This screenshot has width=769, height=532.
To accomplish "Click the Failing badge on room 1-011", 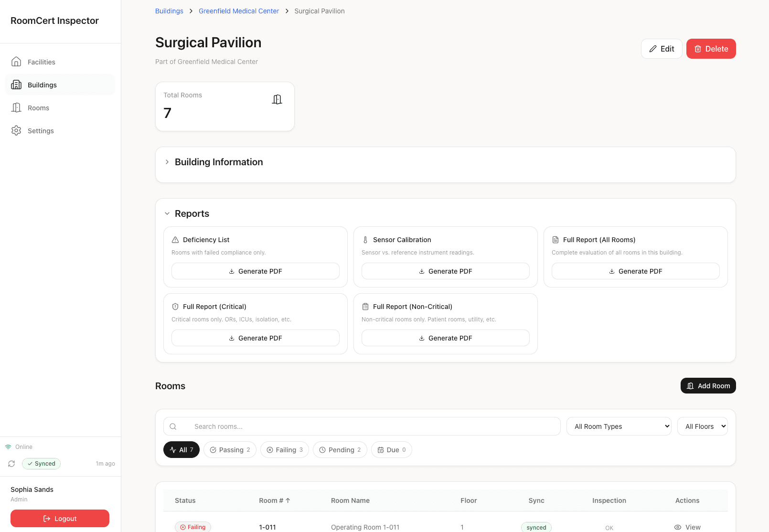I will click(x=193, y=527).
